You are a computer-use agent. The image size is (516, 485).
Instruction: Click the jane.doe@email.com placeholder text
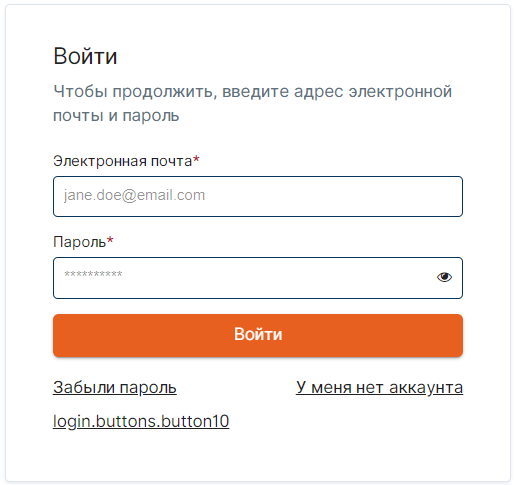tap(134, 195)
